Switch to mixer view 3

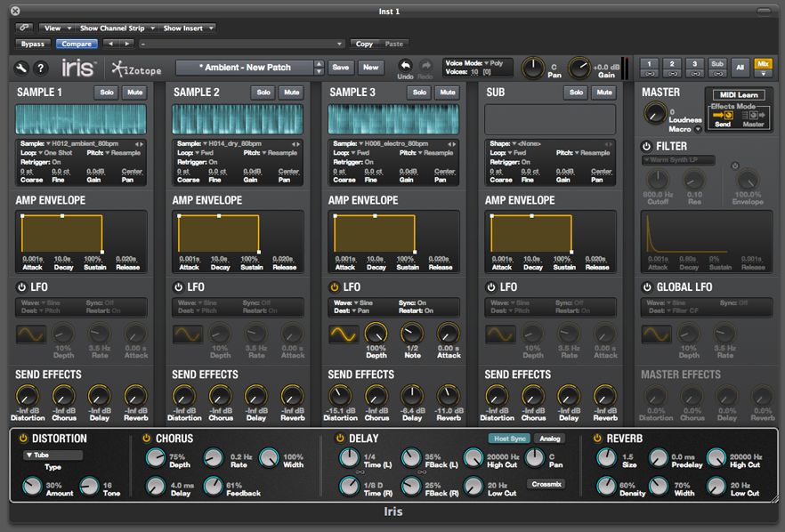pyautogui.click(x=694, y=63)
